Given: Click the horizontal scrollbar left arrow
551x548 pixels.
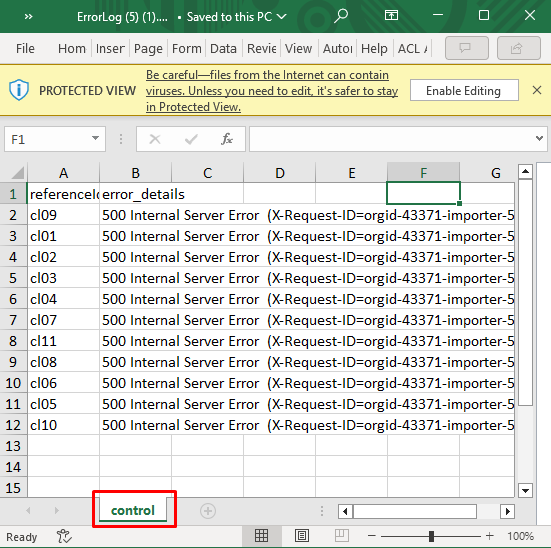Looking at the screenshot, I should coord(345,511).
